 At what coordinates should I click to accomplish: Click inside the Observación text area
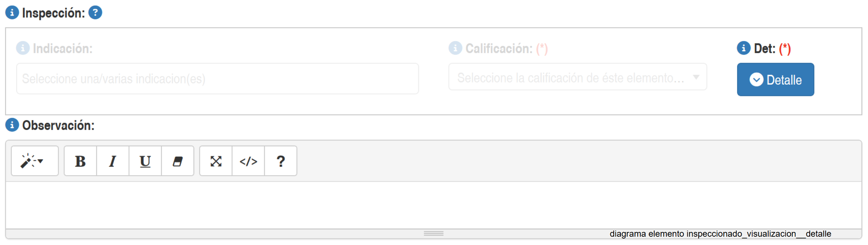[x=433, y=205]
